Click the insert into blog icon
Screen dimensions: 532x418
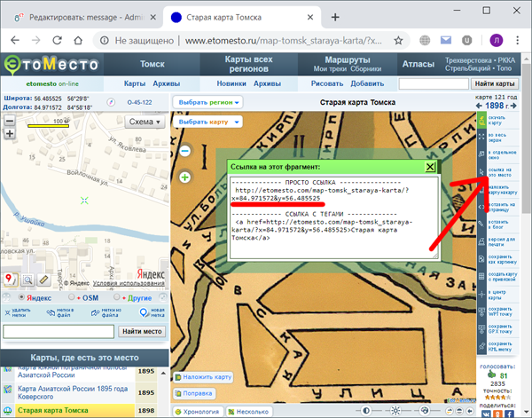click(481, 225)
